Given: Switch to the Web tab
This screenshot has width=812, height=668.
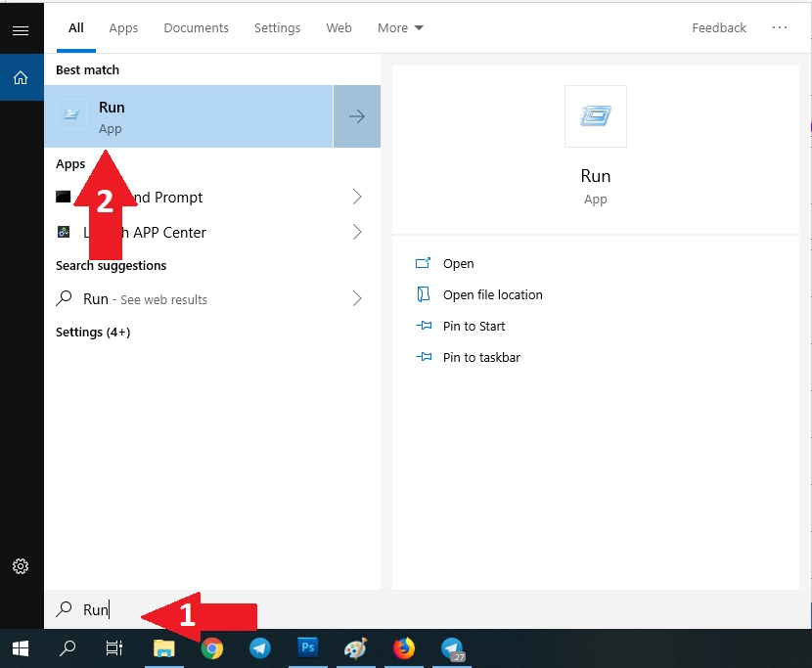Looking at the screenshot, I should (338, 28).
